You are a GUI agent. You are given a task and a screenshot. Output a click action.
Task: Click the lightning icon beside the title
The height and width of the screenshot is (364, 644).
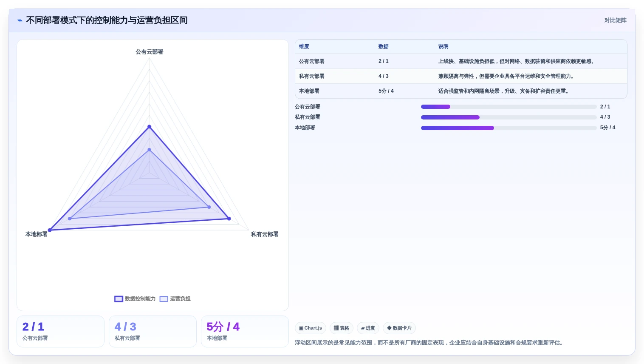click(20, 20)
